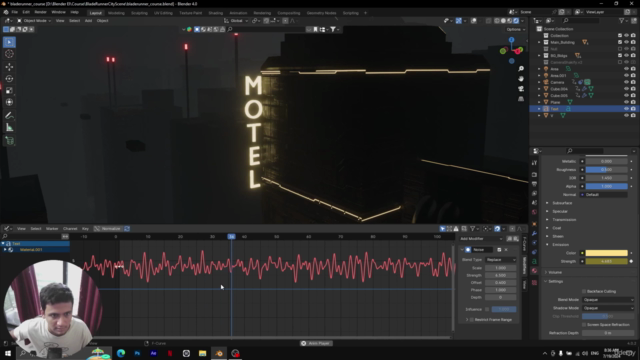This screenshot has width=640, height=360.
Task: Open the graph editor Key menu
Action: [85, 229]
